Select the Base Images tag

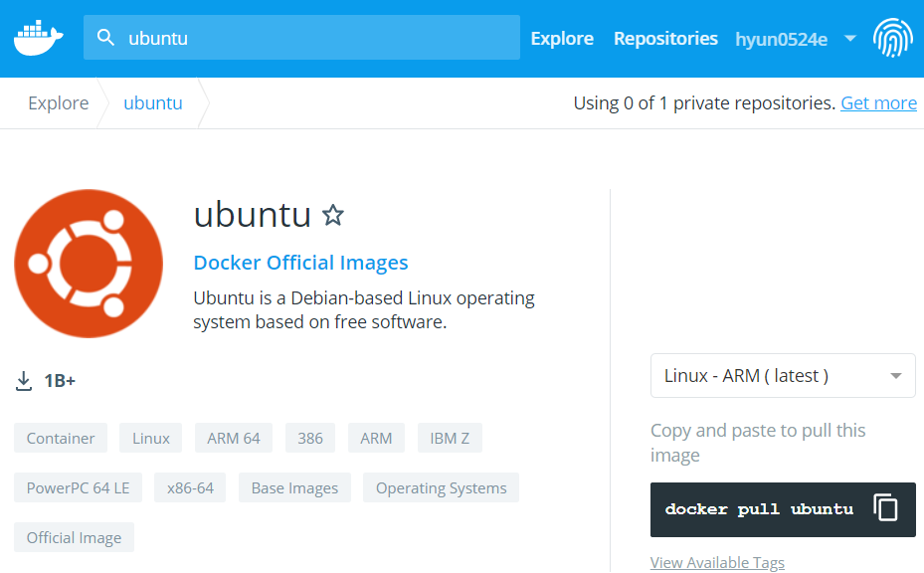pos(294,487)
